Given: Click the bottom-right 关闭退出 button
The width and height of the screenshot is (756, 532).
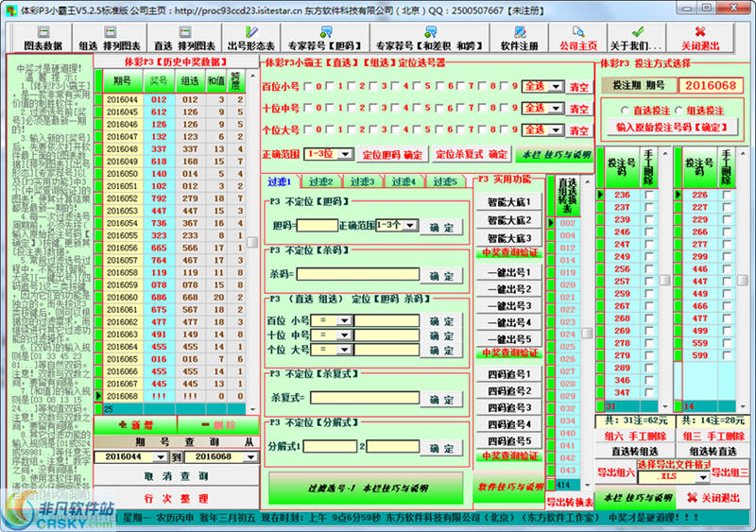Looking at the screenshot, I should tap(713, 498).
